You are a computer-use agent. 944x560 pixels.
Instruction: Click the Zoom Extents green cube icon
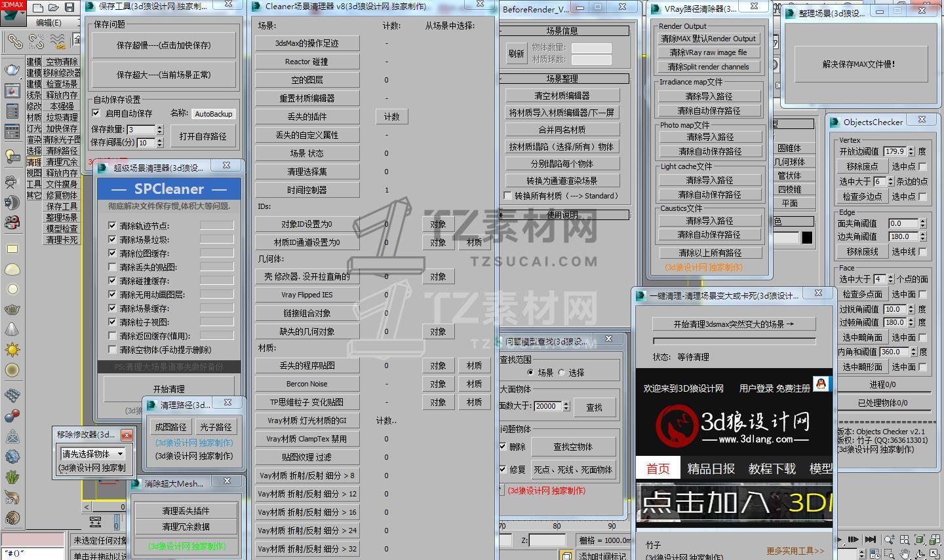[x=920, y=540]
